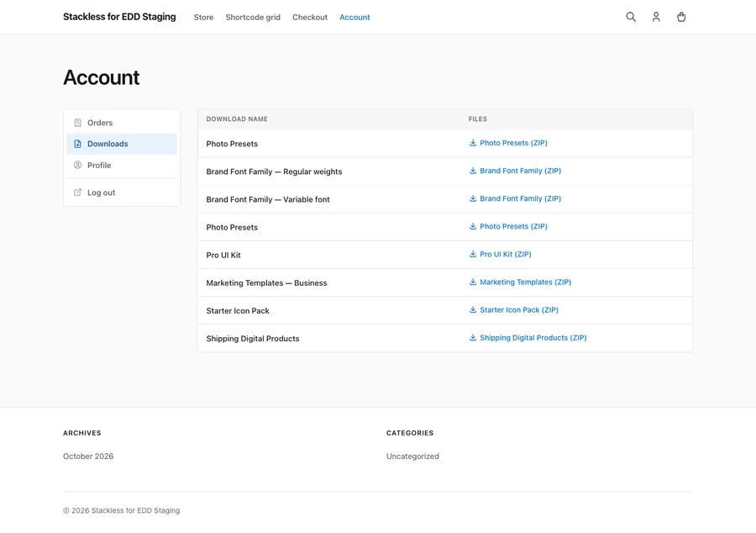This screenshot has height=533, width=756.
Task: Go to Store in top navigation
Action: 203,18
